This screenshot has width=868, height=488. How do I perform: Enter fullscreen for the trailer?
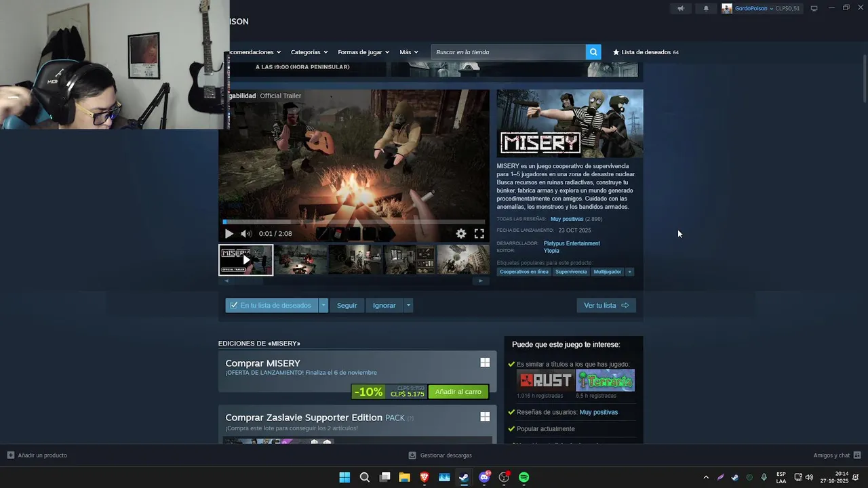point(479,233)
